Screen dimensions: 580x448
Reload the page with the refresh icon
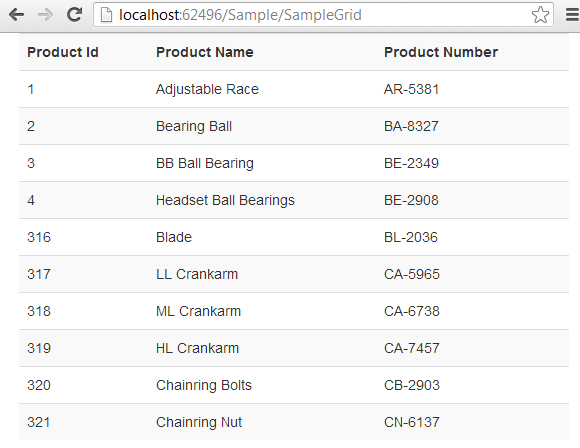coord(74,14)
